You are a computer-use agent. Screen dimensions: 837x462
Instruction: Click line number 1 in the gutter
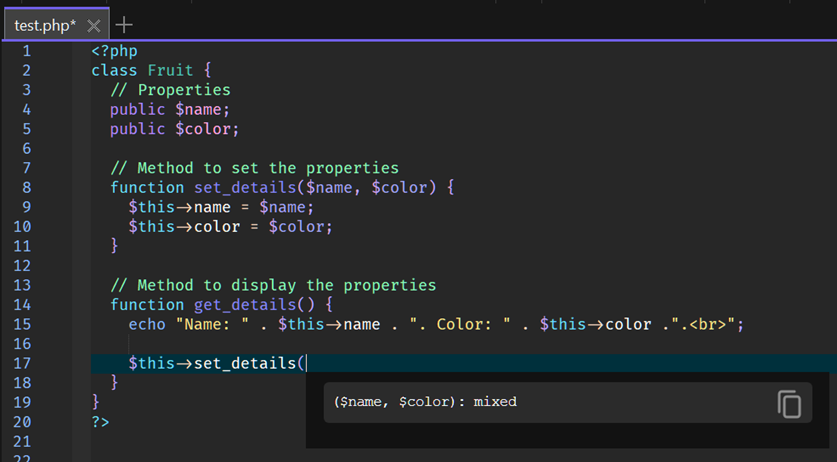[26, 51]
